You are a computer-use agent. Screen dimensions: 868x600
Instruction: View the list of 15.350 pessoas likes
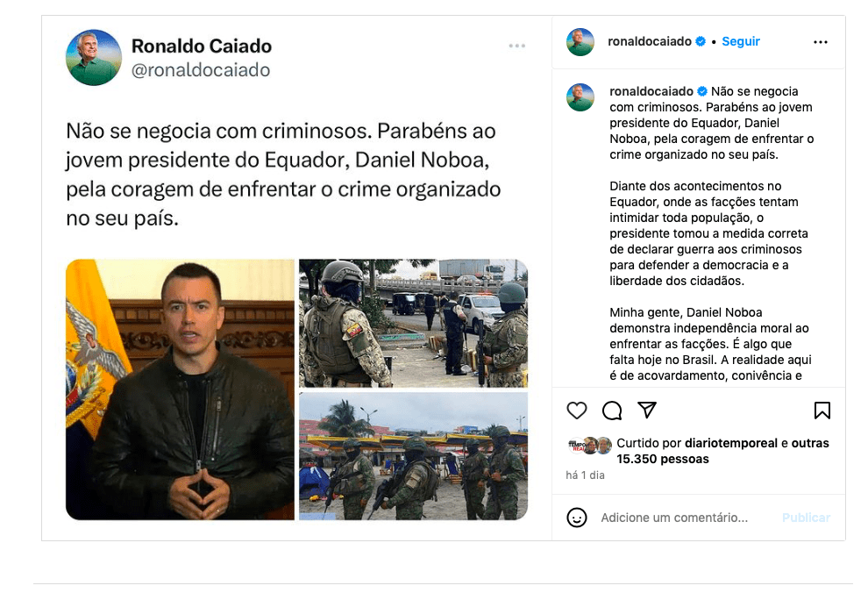tap(663, 460)
